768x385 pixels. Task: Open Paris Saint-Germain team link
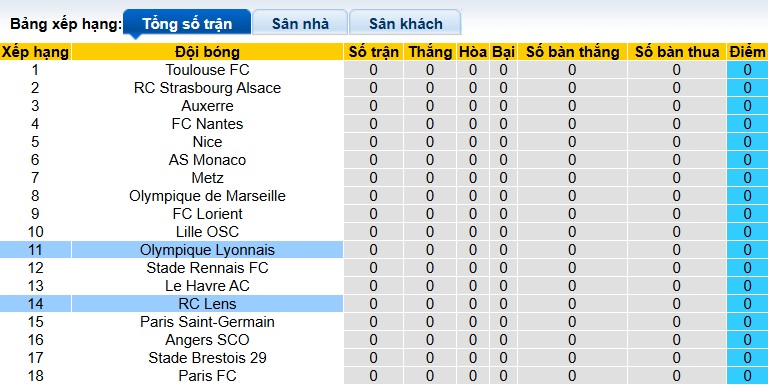coord(207,322)
